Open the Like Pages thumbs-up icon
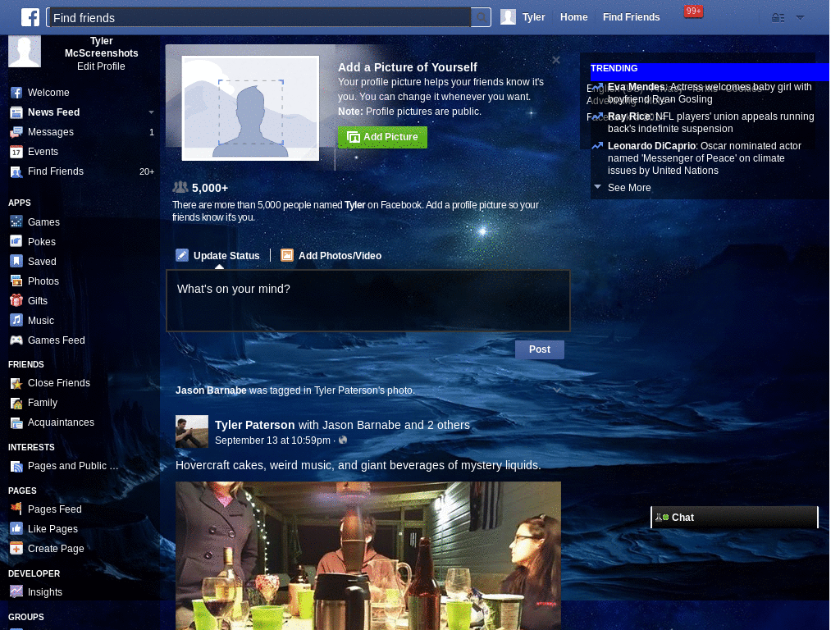This screenshot has height=630, width=840. [16, 529]
